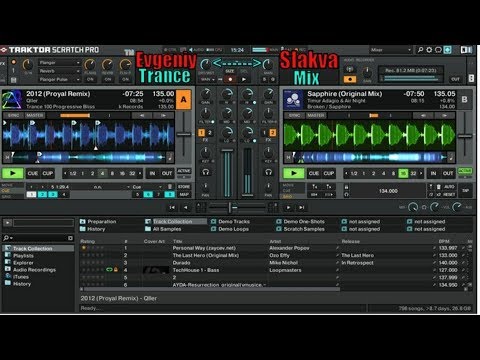Toggle SYNC on Deck A

click(x=14, y=115)
